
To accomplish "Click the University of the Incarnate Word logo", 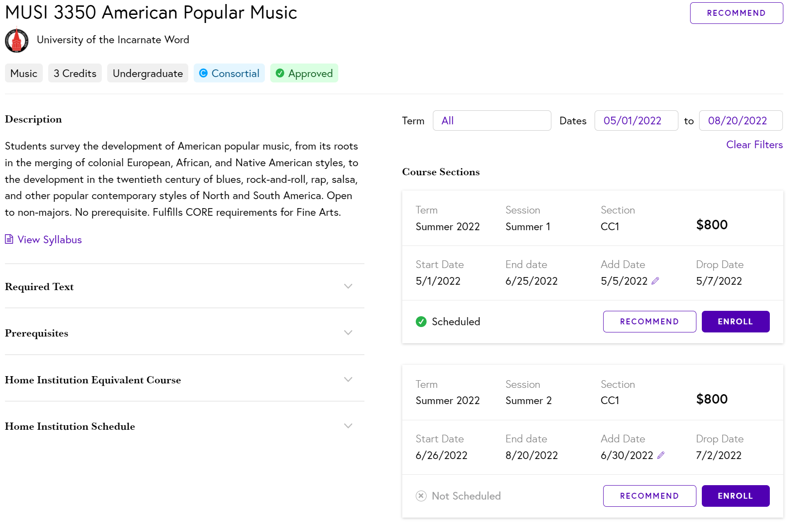I will coord(17,40).
